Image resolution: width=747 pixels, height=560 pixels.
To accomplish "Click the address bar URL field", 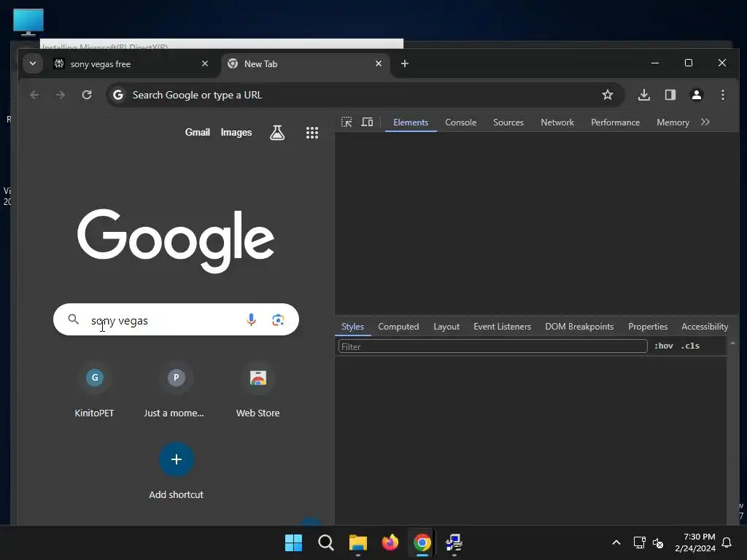I will tap(365, 95).
